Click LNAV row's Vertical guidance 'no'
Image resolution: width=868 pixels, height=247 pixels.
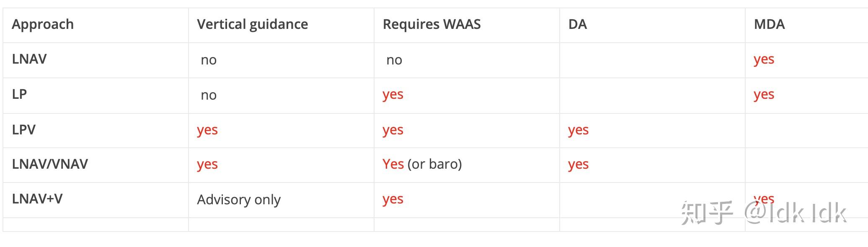(x=209, y=60)
